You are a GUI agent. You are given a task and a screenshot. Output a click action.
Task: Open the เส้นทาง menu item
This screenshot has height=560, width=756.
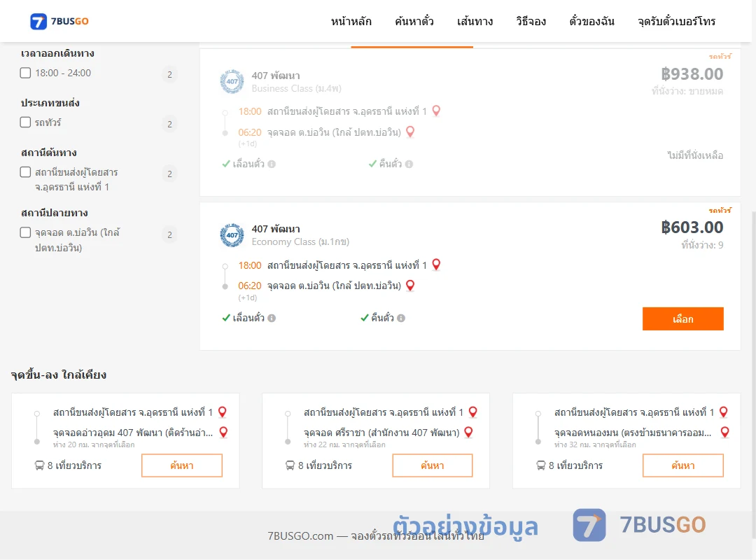475,21
